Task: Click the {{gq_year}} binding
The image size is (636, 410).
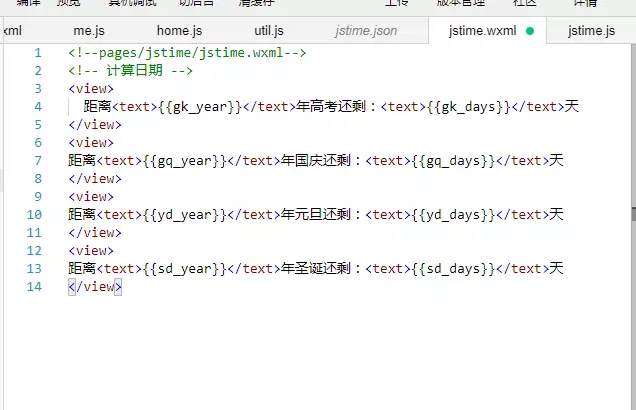Action: [x=185, y=161]
